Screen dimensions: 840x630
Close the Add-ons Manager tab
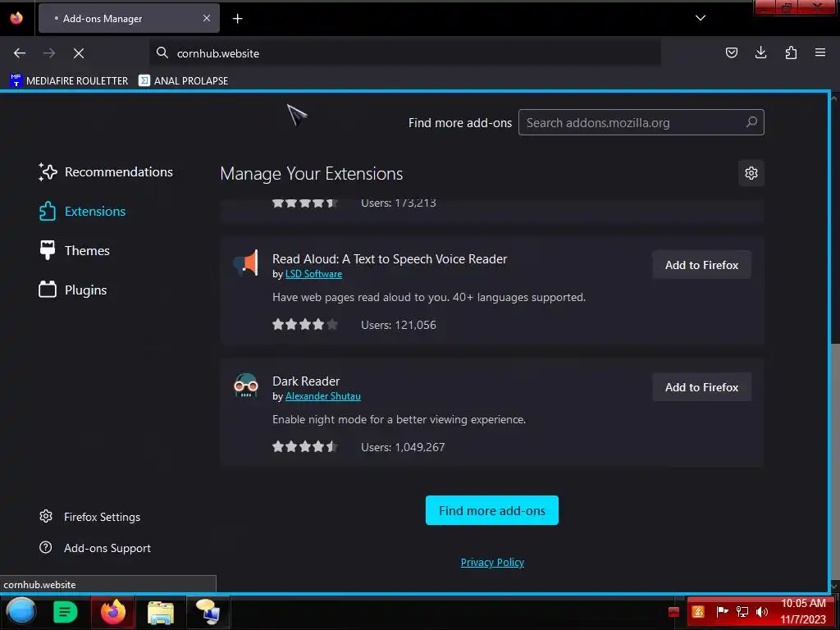coord(207,18)
